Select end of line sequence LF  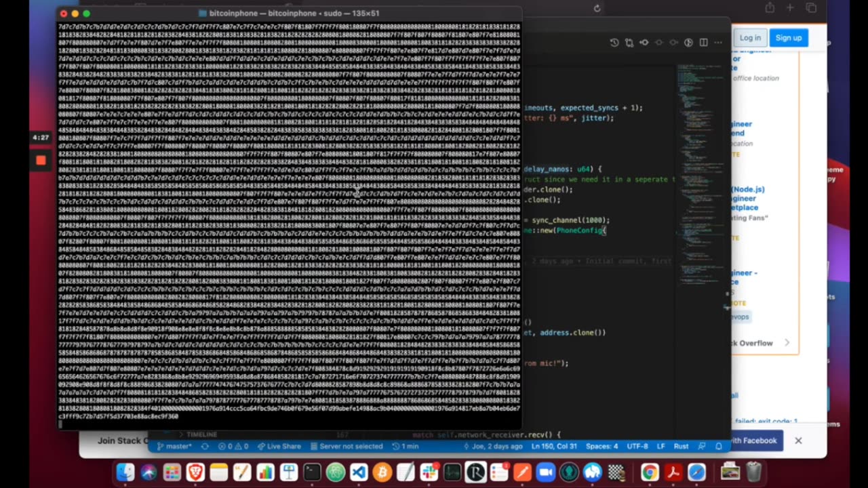point(661,447)
